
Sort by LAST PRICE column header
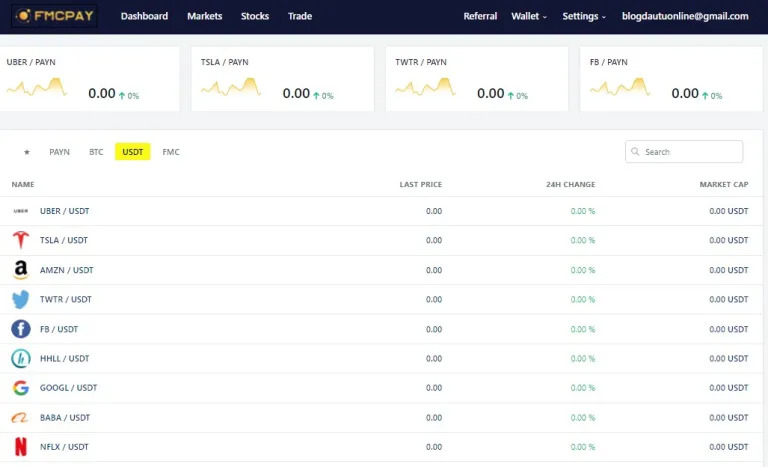(421, 184)
